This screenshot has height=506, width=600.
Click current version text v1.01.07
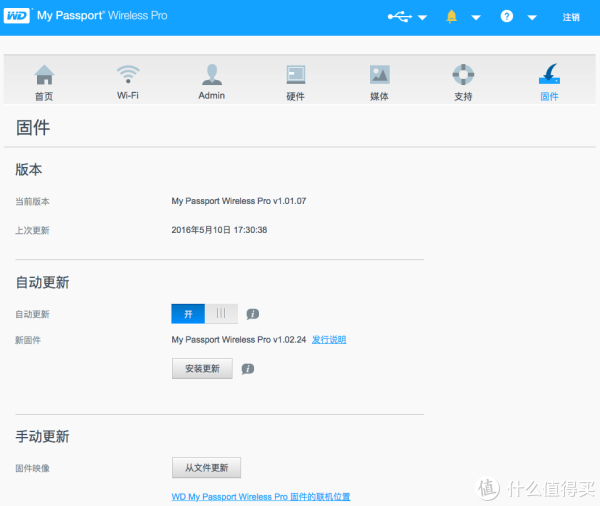(x=239, y=201)
